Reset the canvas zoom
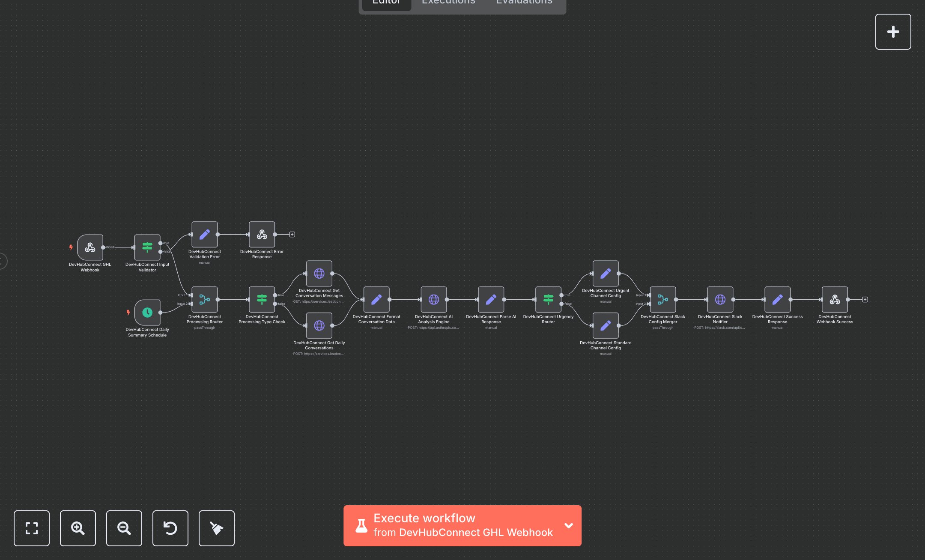This screenshot has height=560, width=925. click(x=170, y=528)
